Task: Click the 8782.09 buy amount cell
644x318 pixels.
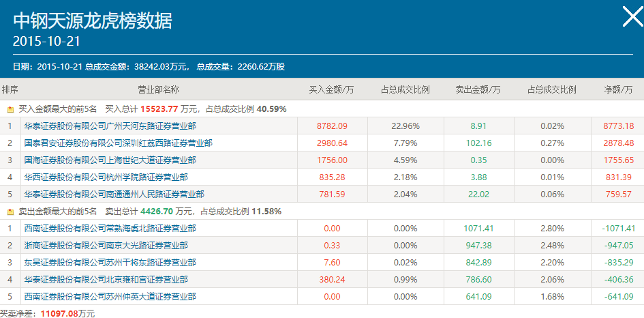Action: (332, 126)
